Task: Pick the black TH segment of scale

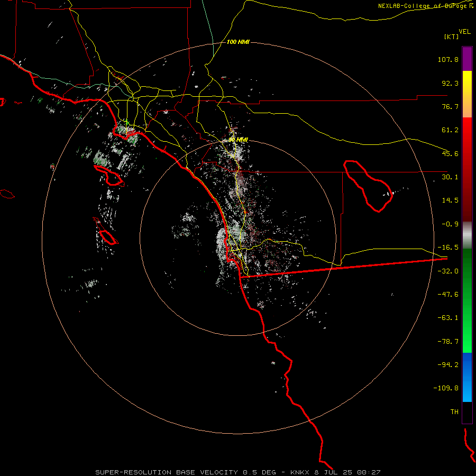Action: [x=467, y=412]
